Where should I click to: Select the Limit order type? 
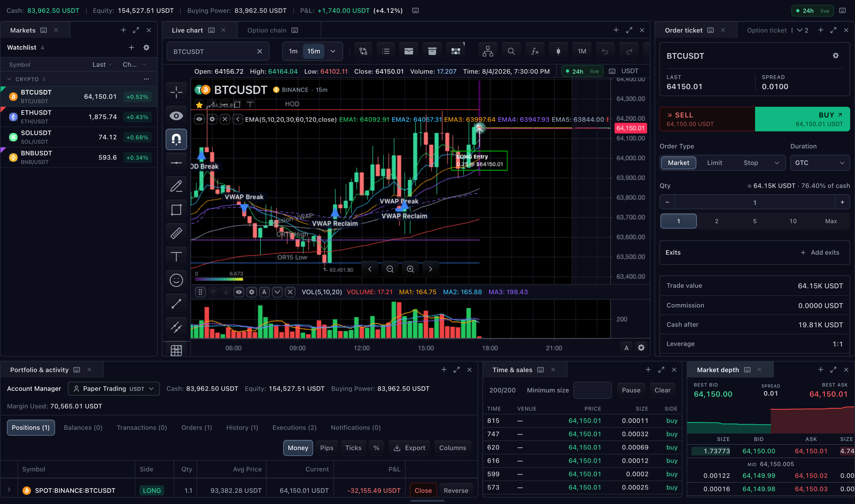(714, 163)
